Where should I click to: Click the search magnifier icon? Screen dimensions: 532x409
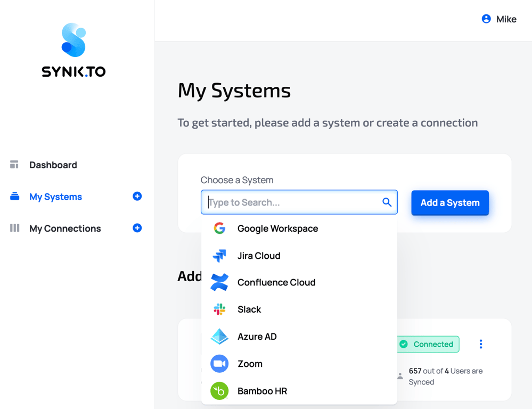click(387, 202)
